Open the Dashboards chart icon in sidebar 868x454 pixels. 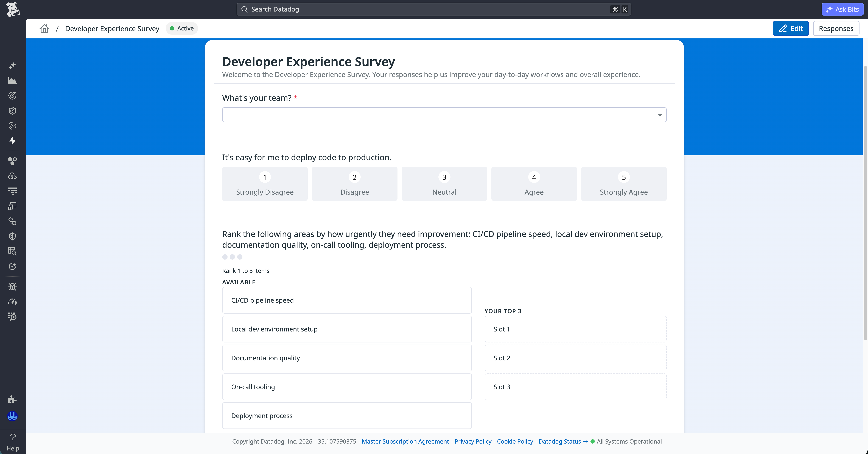tap(12, 81)
